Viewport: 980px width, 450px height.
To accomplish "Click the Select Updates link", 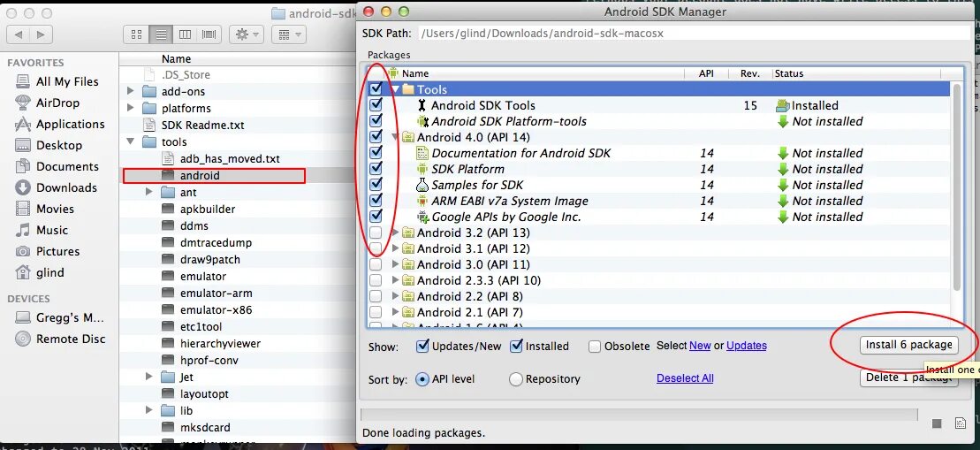I will [746, 346].
